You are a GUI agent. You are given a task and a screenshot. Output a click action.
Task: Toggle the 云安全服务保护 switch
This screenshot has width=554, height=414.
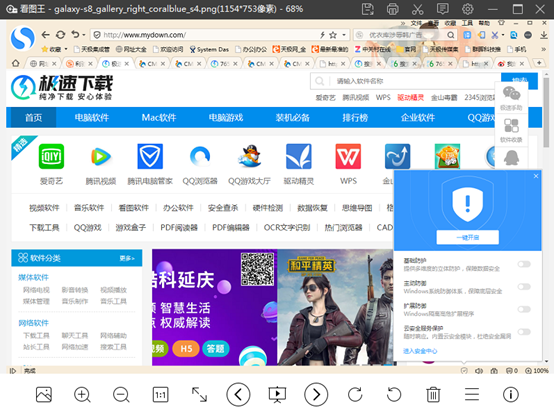[x=524, y=332]
